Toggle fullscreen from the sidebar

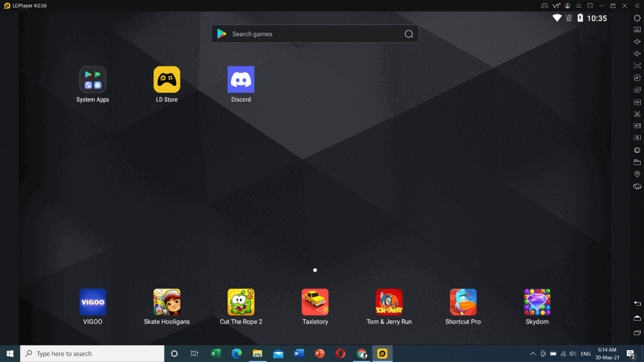637,65
